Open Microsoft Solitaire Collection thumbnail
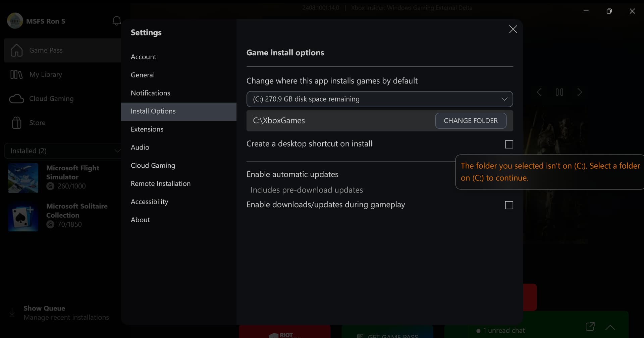This screenshot has width=644, height=338. coord(23,216)
